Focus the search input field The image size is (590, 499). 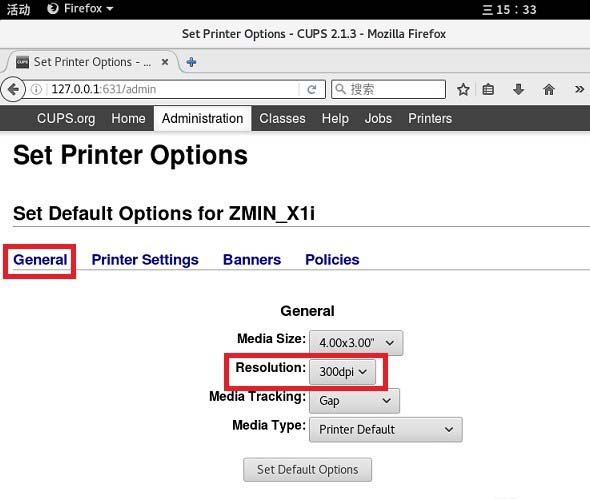388,90
